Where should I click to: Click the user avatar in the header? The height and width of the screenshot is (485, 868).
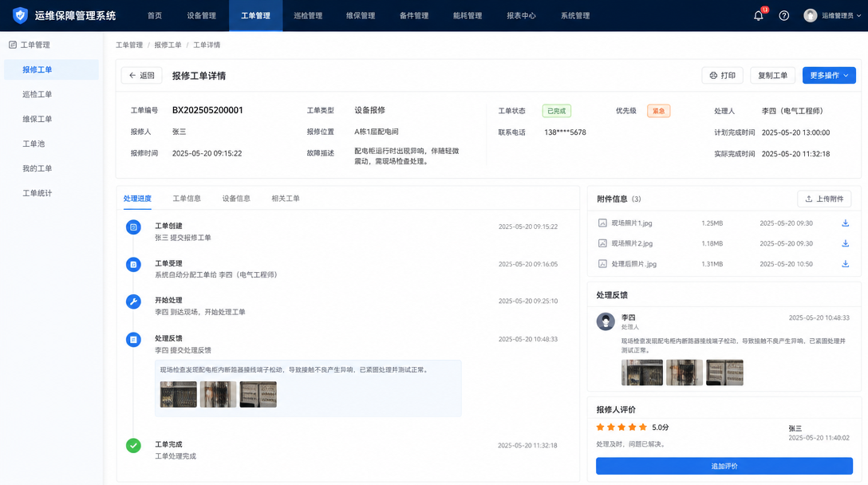click(x=810, y=15)
